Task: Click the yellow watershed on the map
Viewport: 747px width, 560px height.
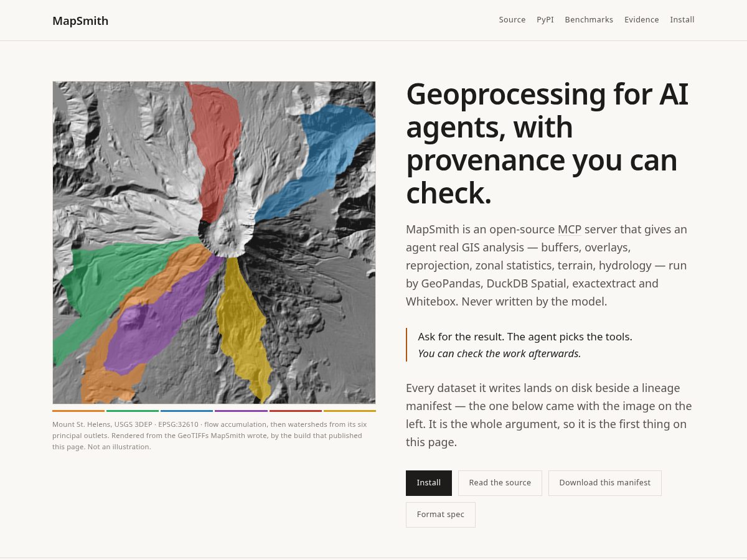Action: coord(243,324)
